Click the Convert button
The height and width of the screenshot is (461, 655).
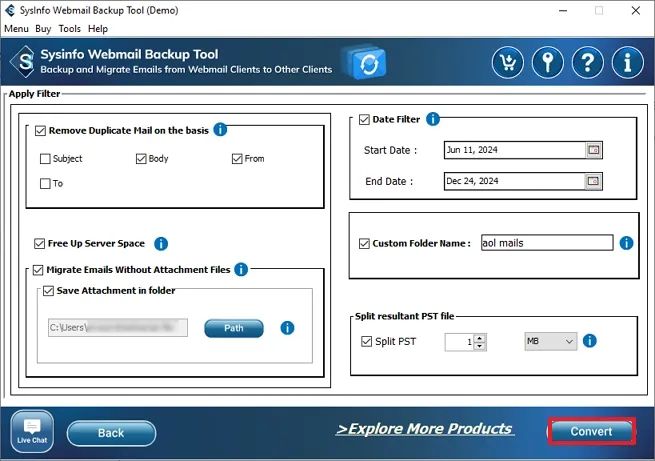(592, 431)
